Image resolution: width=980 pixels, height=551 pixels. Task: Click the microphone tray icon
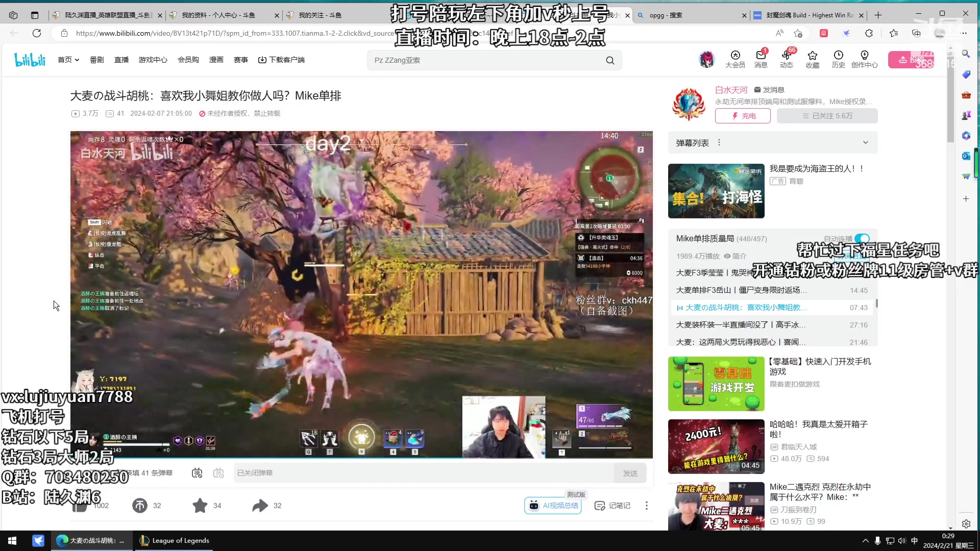[x=877, y=541]
